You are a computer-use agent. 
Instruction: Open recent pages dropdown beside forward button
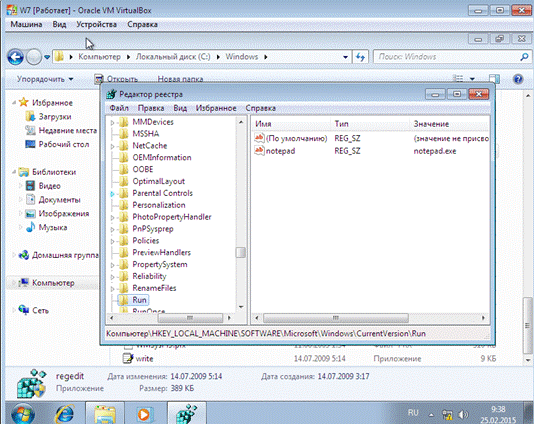tap(47, 57)
